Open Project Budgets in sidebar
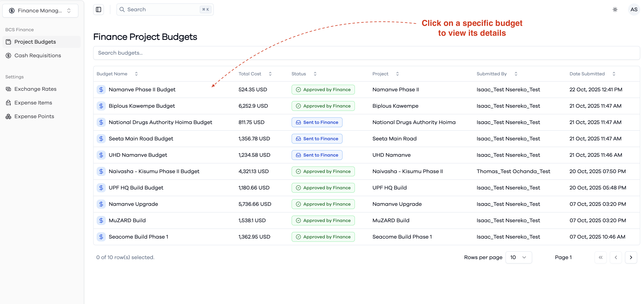Image resolution: width=644 pixels, height=304 pixels. tap(41, 42)
